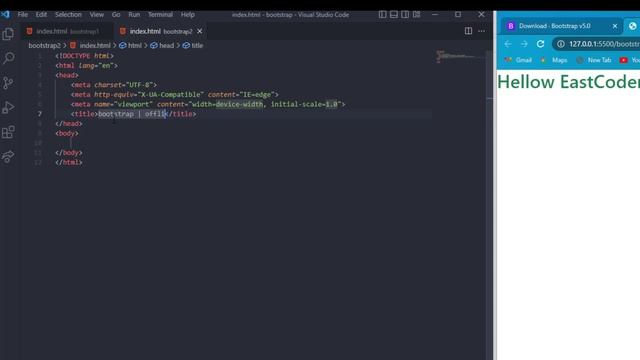
Task: Toggle the bottom panel layout icon
Action: (394, 14)
